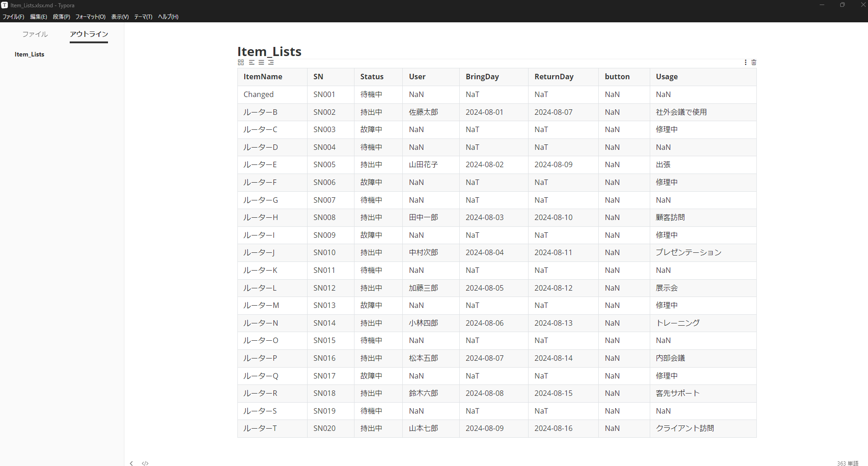Image resolution: width=868 pixels, height=466 pixels.
Task: Open the 段落(P) menu
Action: [x=62, y=17]
